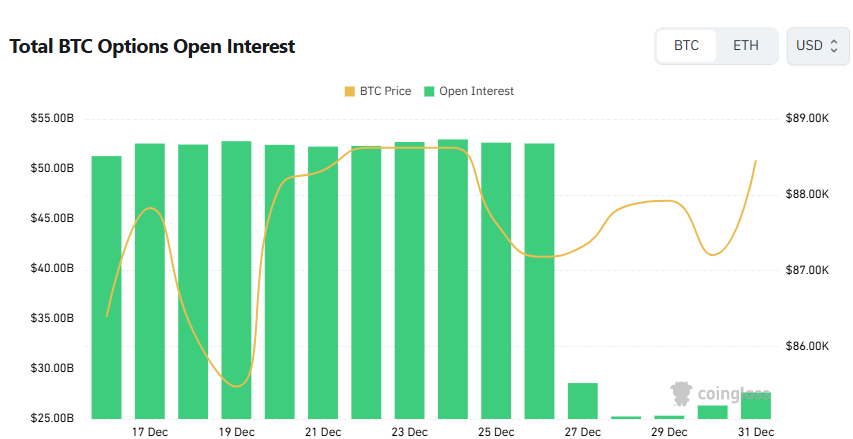
Task: Select the open interest bar for 19 Dec
Action: point(236,280)
